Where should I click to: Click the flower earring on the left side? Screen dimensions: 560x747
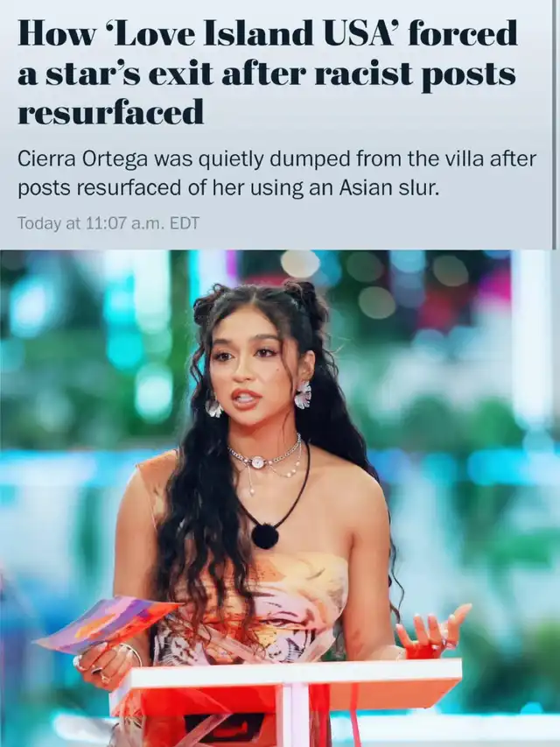click(213, 406)
